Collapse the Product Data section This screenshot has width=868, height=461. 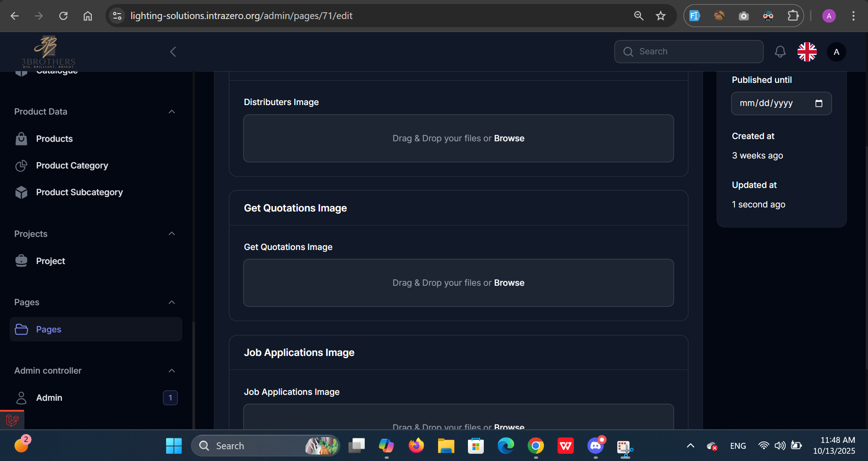tap(172, 112)
